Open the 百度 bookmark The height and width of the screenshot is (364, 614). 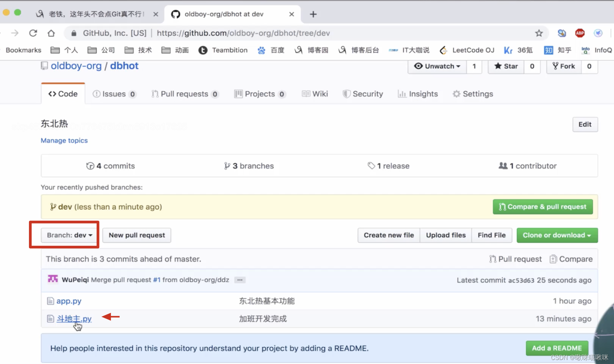point(271,50)
